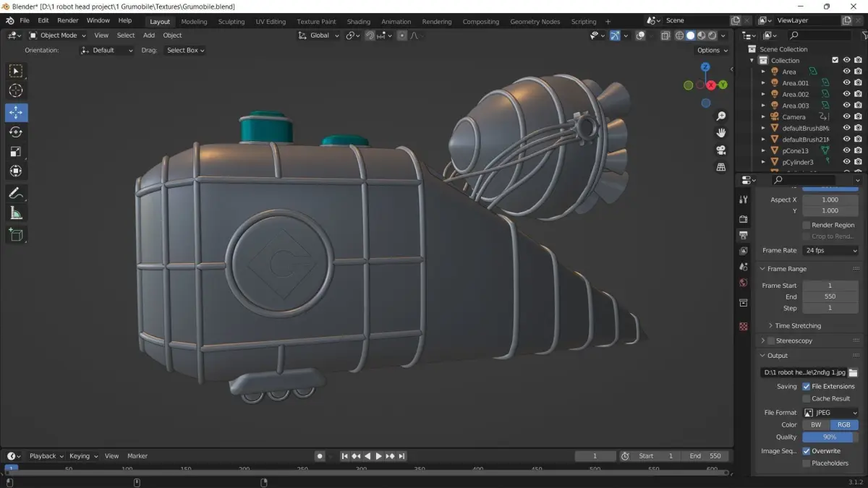Viewport: 868px width, 488px height.
Task: Switch orthographic/perspective grid icon
Action: tap(721, 167)
